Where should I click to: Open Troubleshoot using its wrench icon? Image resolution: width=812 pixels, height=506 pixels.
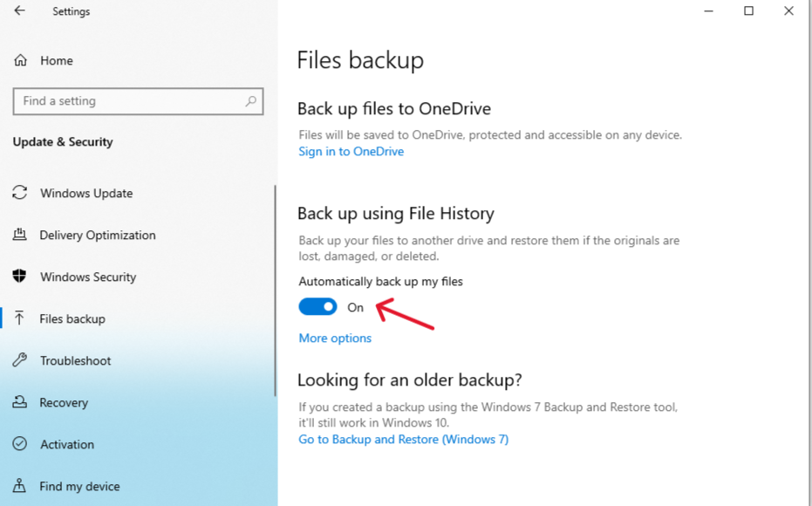click(20, 360)
